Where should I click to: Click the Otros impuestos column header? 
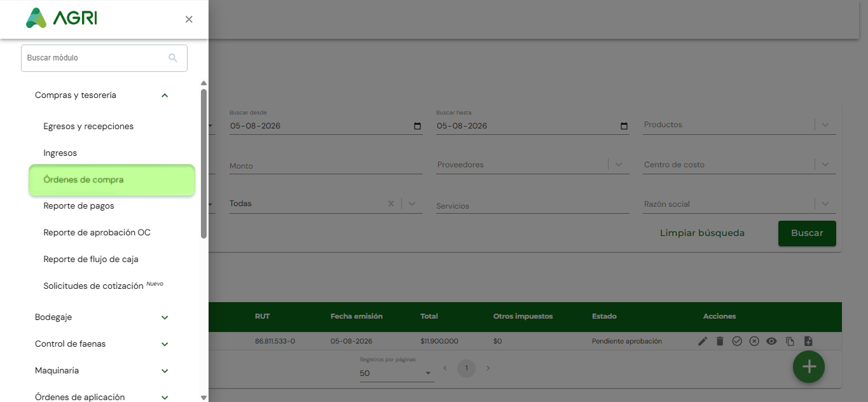[523, 316]
